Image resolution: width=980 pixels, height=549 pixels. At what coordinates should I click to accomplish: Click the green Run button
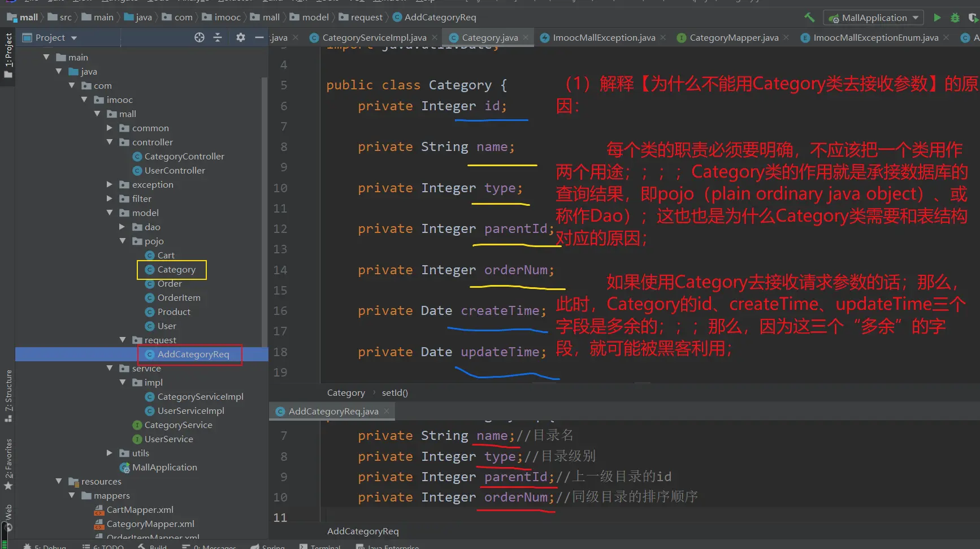(937, 18)
